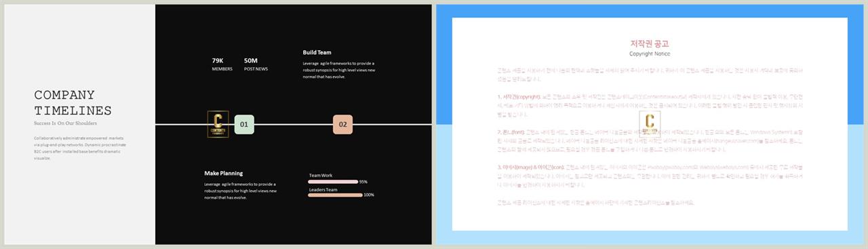The image size is (868, 249).
Task: Select the '50M' post news statistic
Action: pyautogui.click(x=251, y=60)
